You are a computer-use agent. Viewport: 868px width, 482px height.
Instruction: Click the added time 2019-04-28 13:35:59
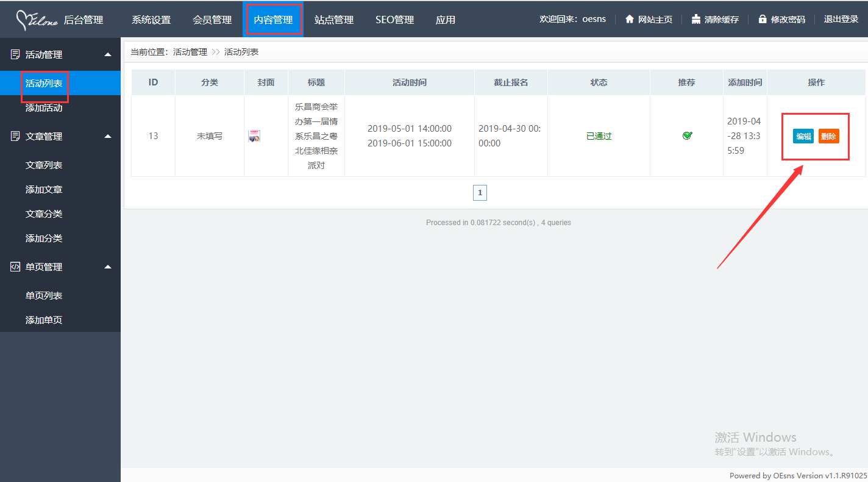point(744,135)
